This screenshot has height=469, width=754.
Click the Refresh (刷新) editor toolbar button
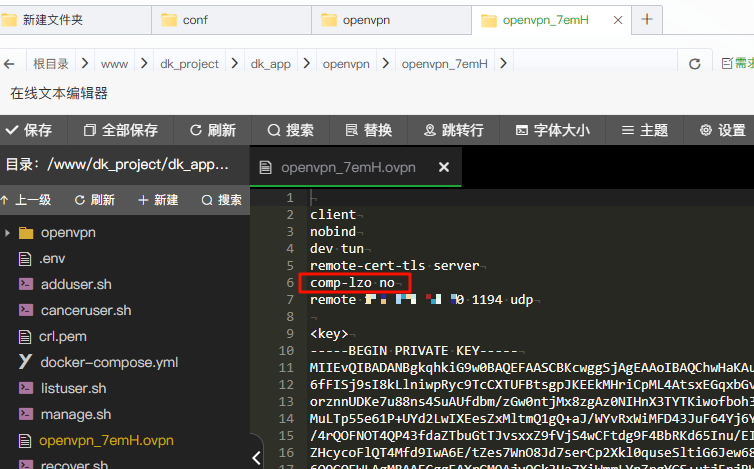pos(211,130)
